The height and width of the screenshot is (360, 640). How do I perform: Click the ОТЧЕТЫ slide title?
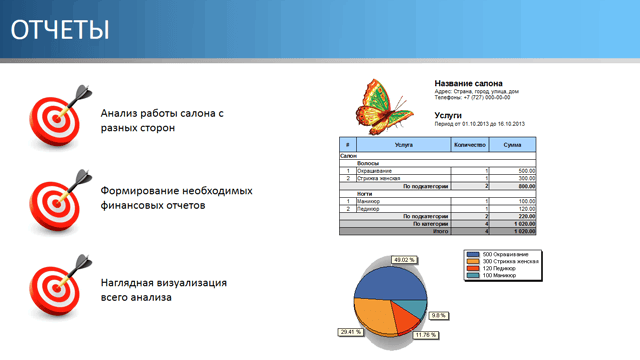[60, 30]
